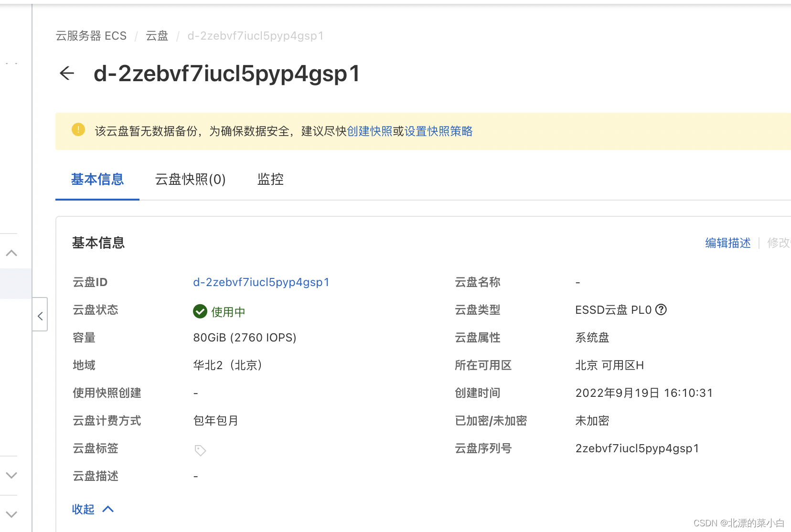Click the 云盘描述 label
Image resolution: width=791 pixels, height=532 pixels.
pyautogui.click(x=96, y=476)
